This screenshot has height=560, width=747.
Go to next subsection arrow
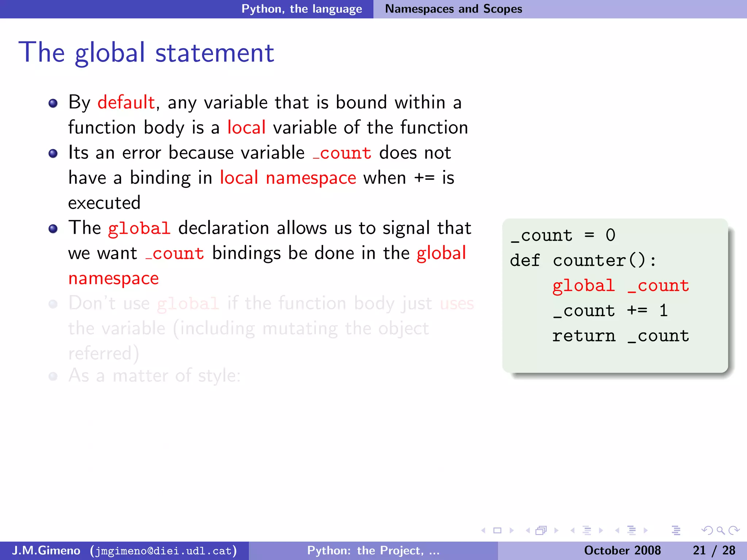pyautogui.click(x=601, y=530)
